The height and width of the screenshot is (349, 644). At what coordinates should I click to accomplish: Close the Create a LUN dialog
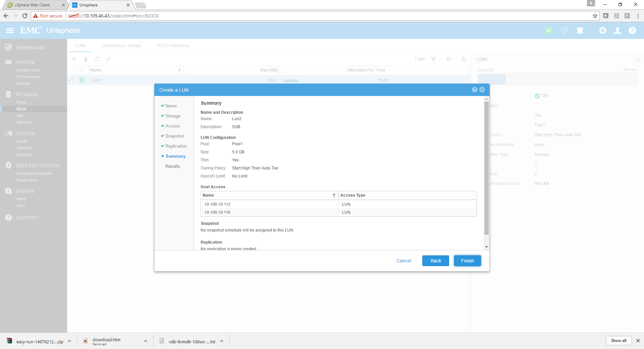482,90
